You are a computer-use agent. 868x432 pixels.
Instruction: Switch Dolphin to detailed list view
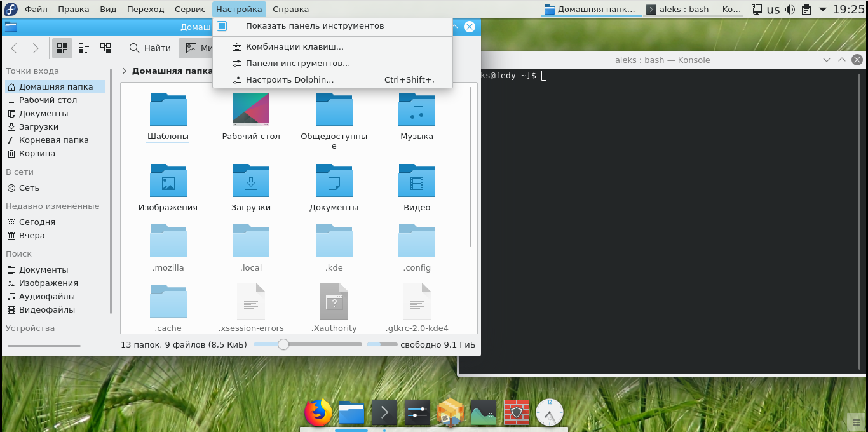coord(83,48)
